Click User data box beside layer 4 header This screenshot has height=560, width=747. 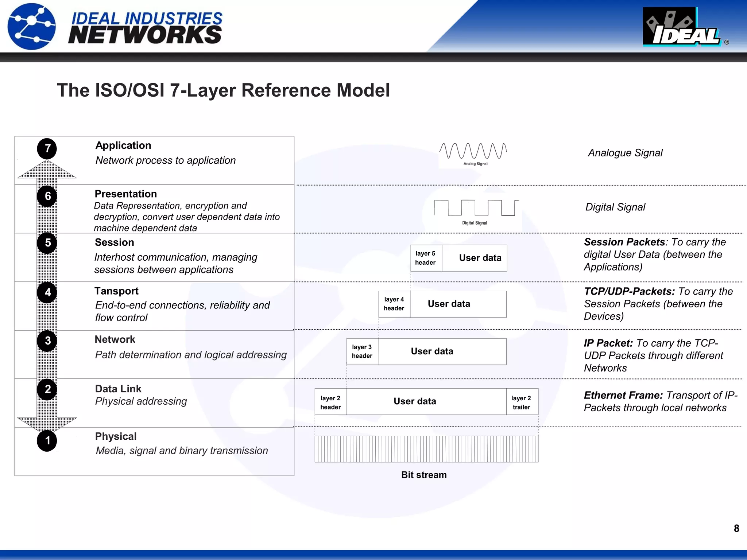pyautogui.click(x=458, y=304)
